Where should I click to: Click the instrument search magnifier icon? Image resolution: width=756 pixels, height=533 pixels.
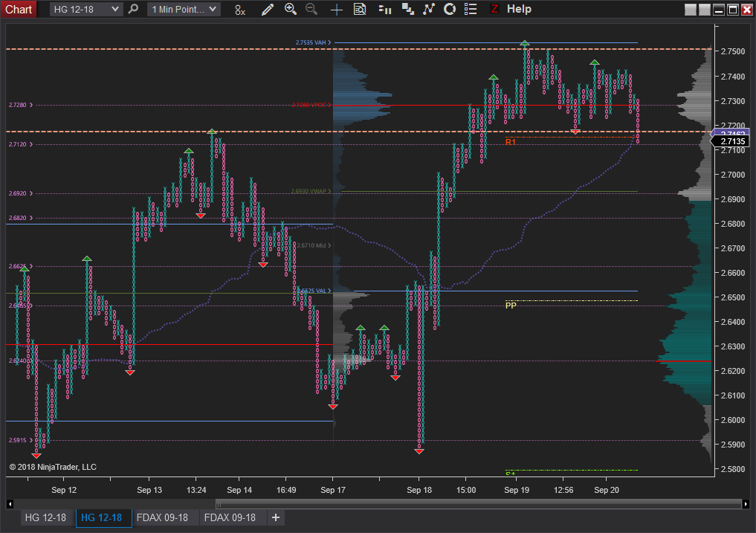(x=134, y=9)
